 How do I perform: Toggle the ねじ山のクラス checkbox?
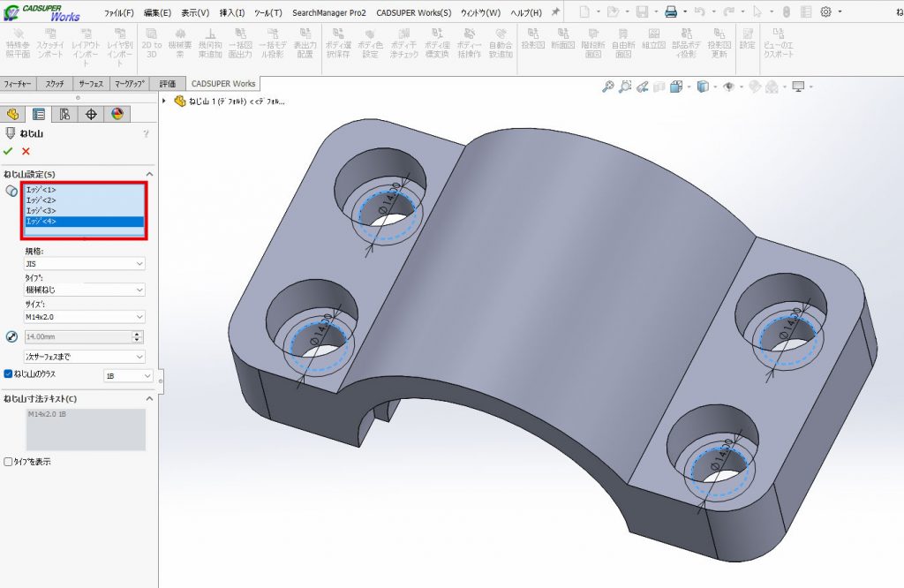click(x=9, y=374)
